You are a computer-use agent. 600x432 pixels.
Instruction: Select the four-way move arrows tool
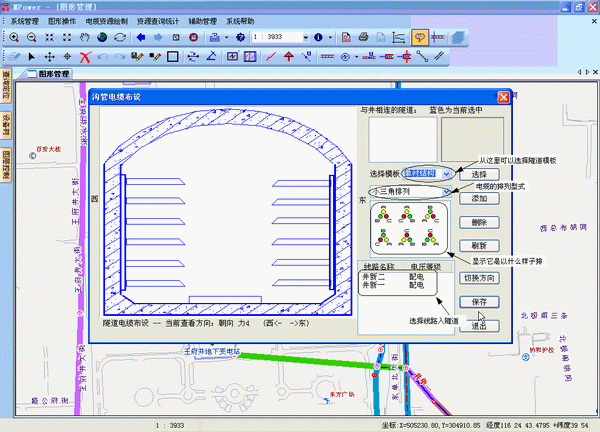point(49,57)
